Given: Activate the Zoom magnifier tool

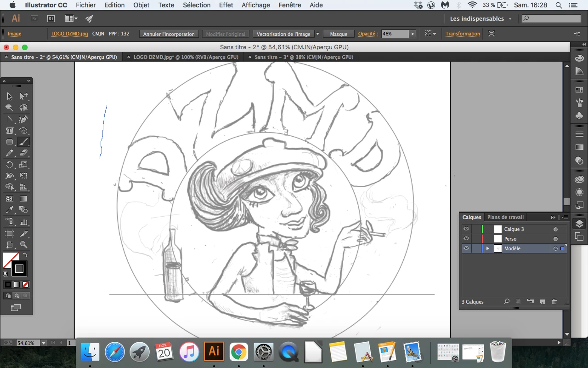Looking at the screenshot, I should coord(23,245).
